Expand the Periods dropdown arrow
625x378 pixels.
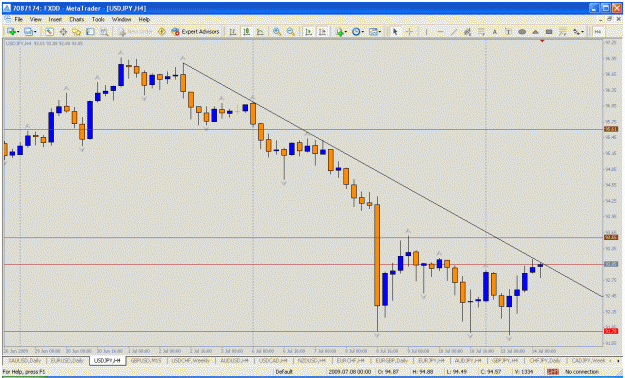363,32
